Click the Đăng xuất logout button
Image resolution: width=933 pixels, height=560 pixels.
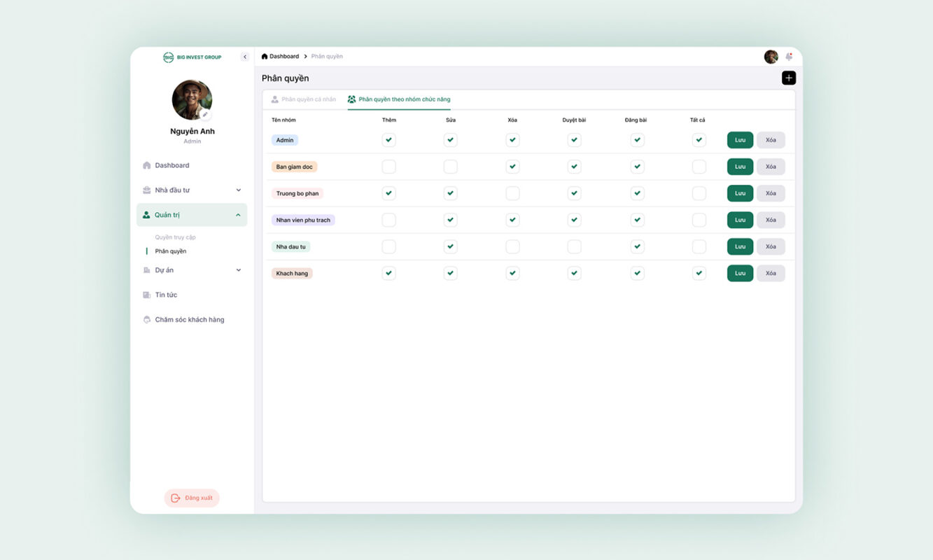pyautogui.click(x=192, y=498)
